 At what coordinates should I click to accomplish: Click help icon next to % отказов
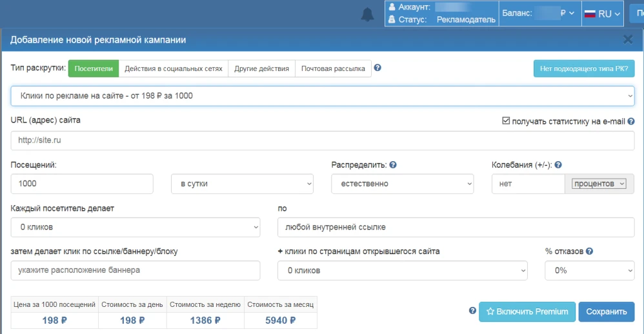589,251
